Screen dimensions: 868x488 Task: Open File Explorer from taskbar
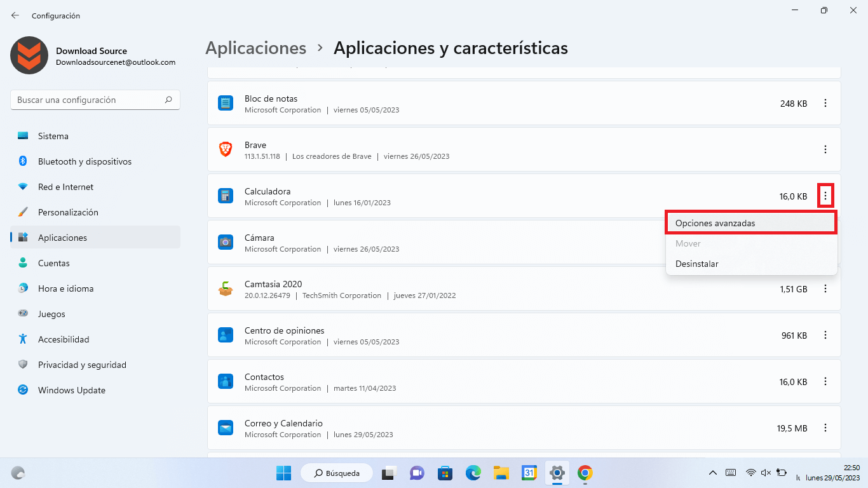[501, 473]
